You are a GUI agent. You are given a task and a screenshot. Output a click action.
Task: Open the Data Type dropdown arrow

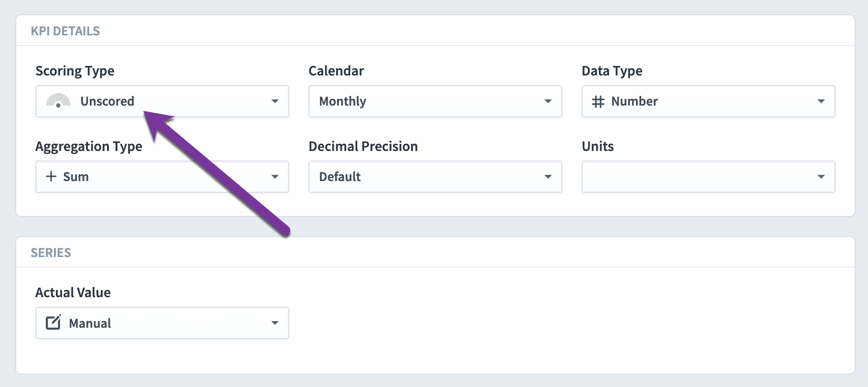[x=821, y=101]
